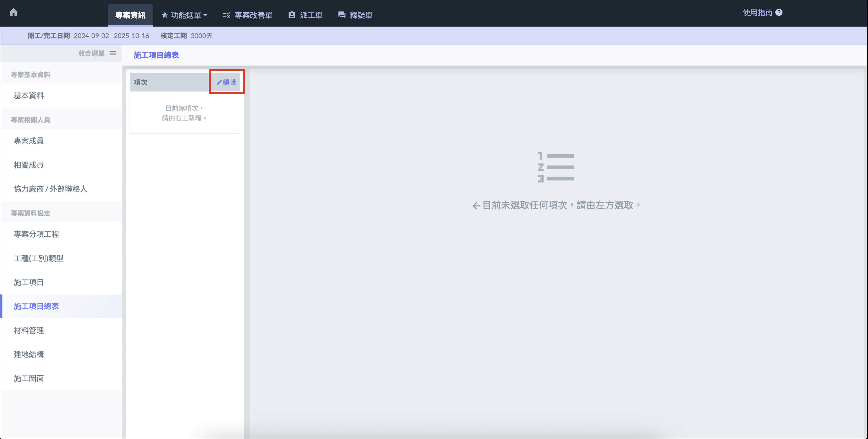Click the 施工項目總表 breadcrumb title
This screenshot has height=439, width=868.
(156, 55)
